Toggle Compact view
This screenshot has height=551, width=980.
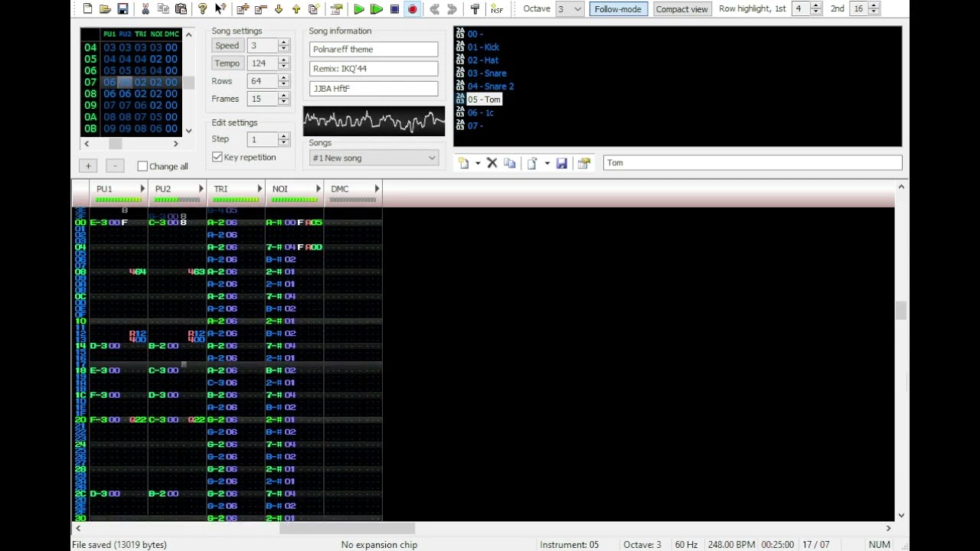681,9
